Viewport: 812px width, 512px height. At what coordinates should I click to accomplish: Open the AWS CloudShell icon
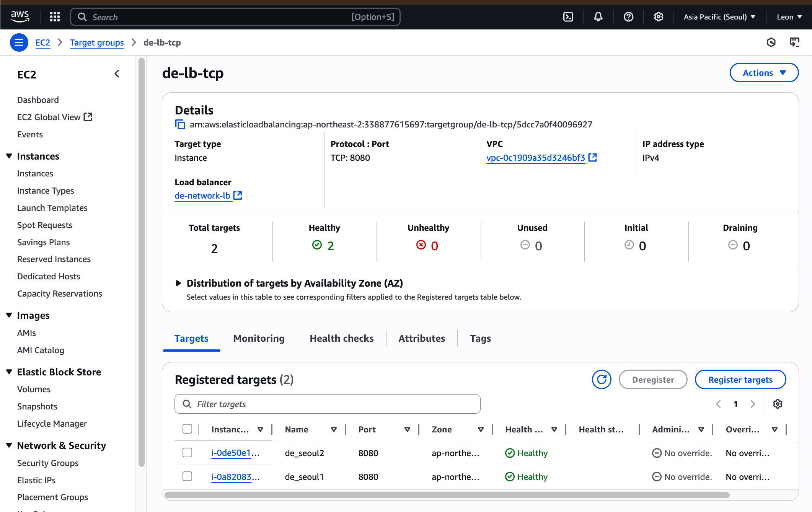pos(568,17)
